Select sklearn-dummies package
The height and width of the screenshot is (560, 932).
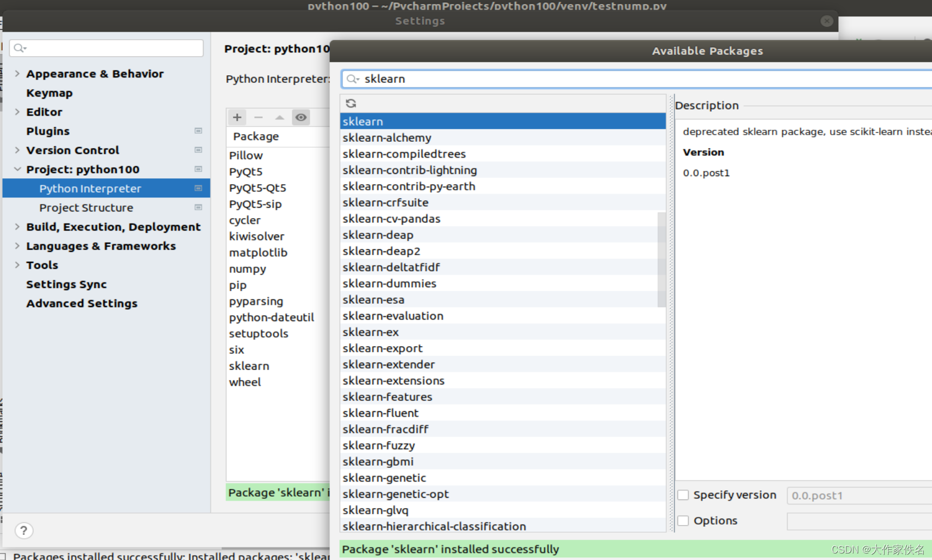[498, 284]
